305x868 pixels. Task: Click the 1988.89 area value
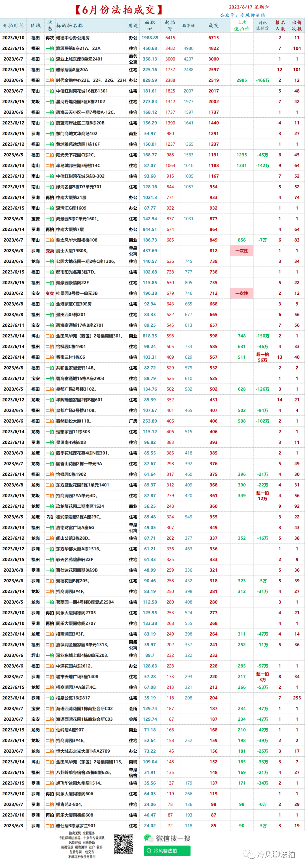click(x=150, y=38)
